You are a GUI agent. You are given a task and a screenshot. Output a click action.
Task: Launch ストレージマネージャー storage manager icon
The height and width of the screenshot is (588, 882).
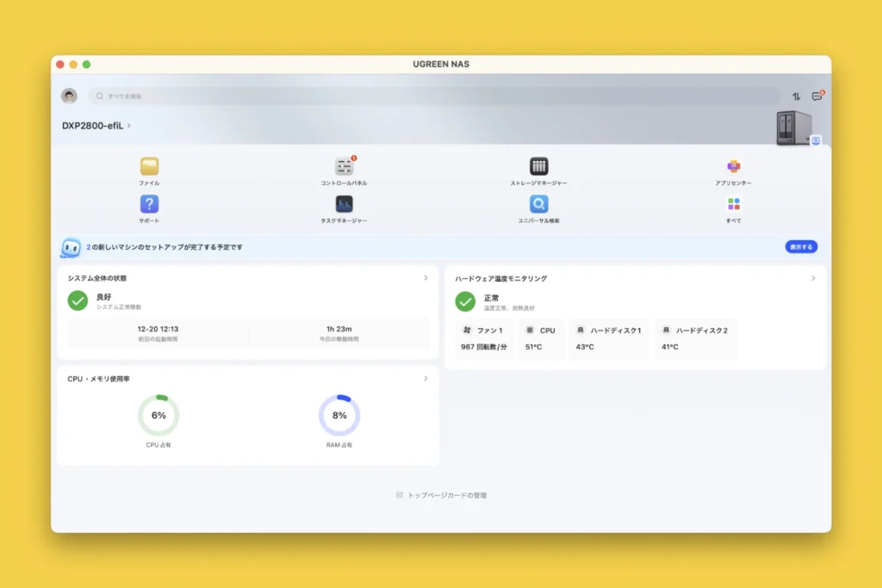point(538,167)
